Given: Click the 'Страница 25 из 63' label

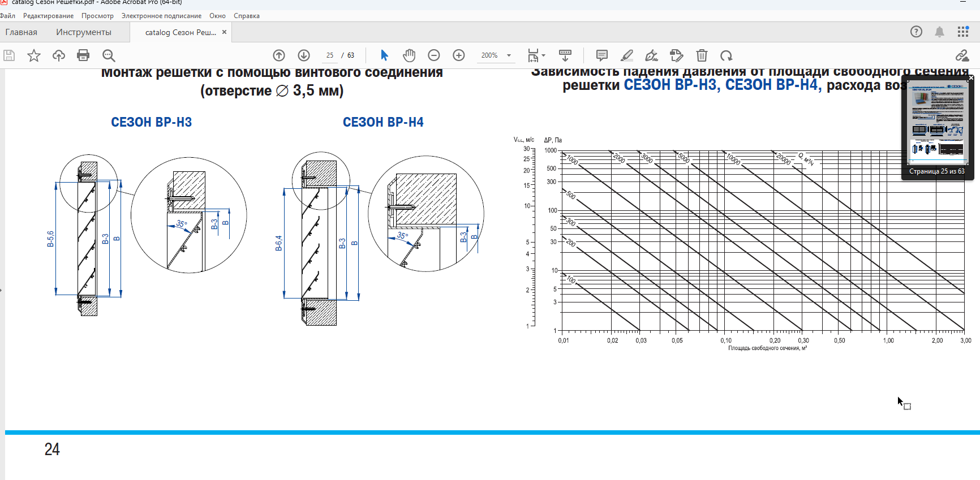Looking at the screenshot, I should pyautogui.click(x=937, y=171).
